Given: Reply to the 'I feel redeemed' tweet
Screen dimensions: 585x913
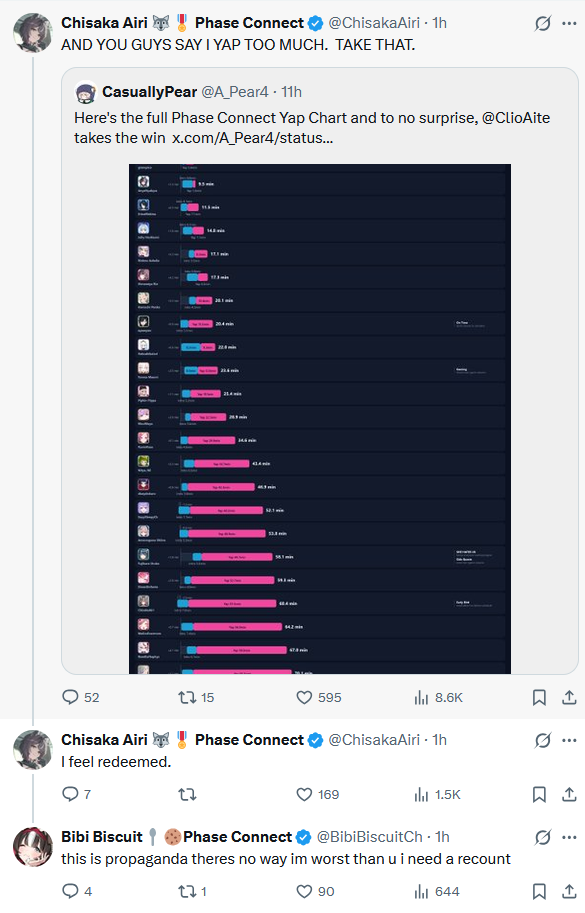Looking at the screenshot, I should 76,794.
